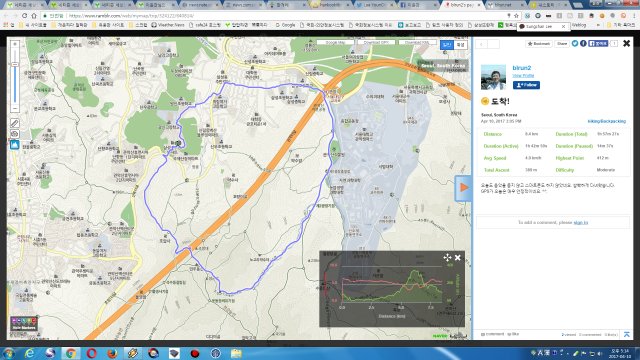Close the elevation chart overlay
The image size is (640, 360).
pyautogui.click(x=458, y=258)
